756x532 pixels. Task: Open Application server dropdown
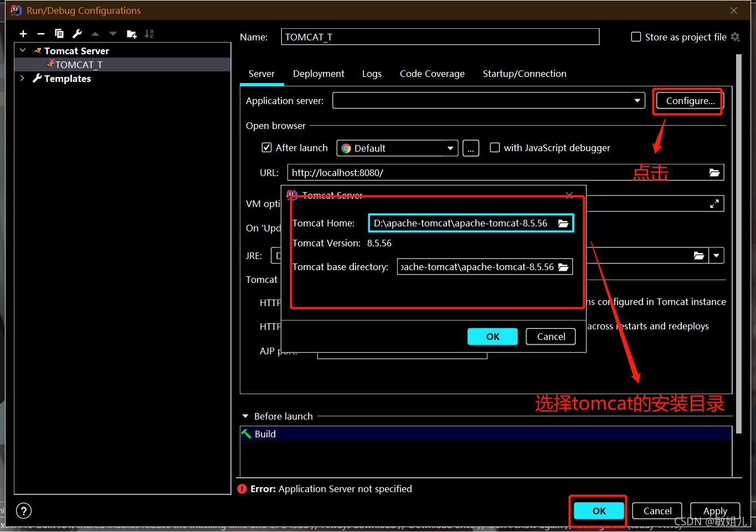tap(637, 101)
